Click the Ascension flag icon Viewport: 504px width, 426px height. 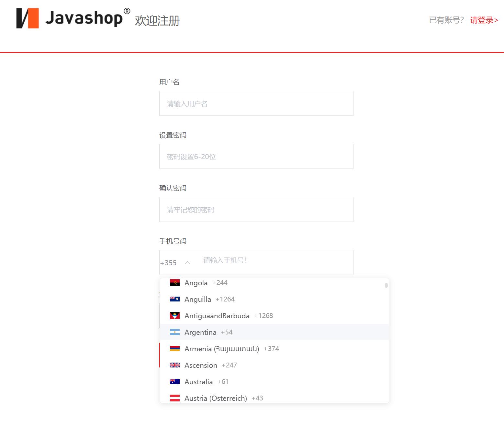click(x=175, y=365)
